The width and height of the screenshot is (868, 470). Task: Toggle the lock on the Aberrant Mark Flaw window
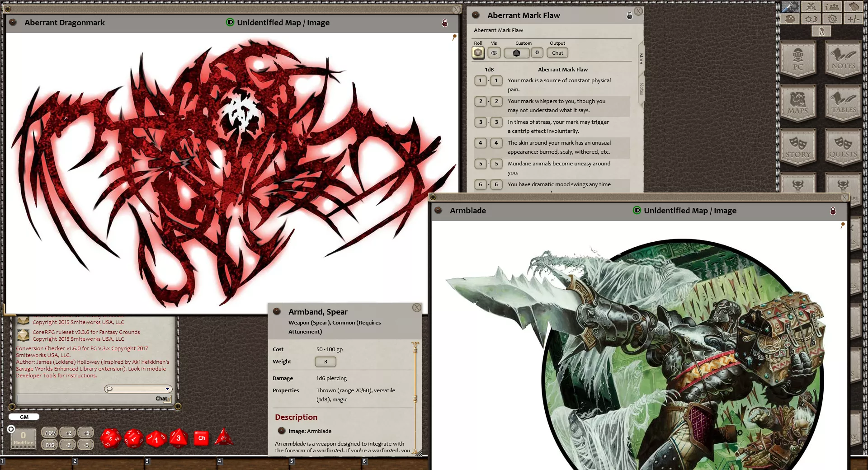[x=629, y=16]
